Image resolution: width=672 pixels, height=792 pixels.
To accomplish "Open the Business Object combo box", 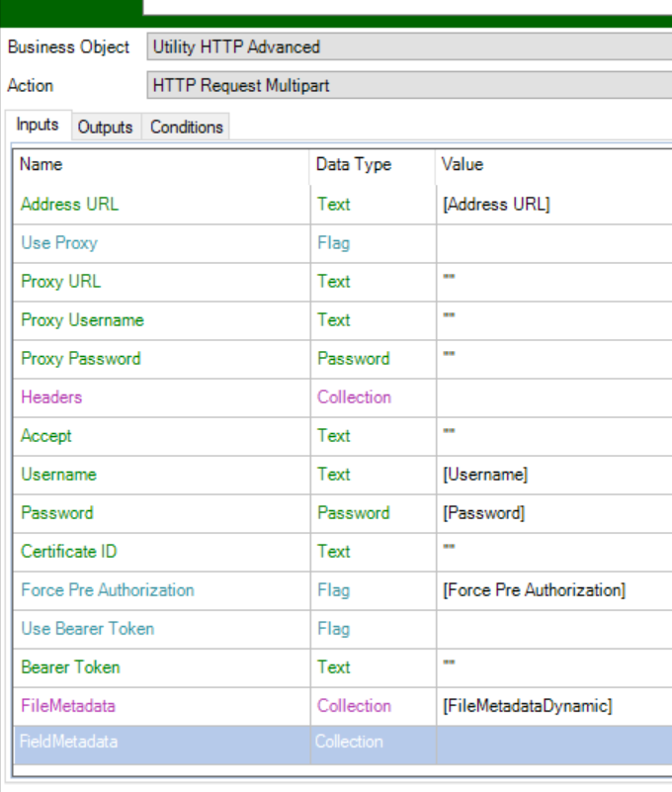I will [408, 46].
